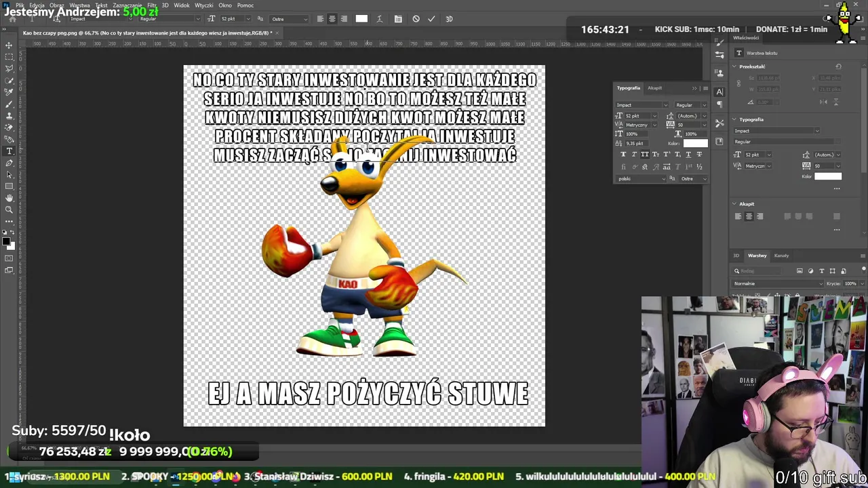
Task: Open the Ostre anti-aliasing dropdown in options bar
Action: coord(288,19)
